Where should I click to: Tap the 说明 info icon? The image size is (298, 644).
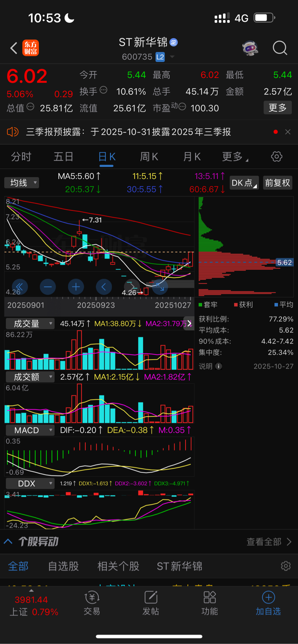point(219,366)
